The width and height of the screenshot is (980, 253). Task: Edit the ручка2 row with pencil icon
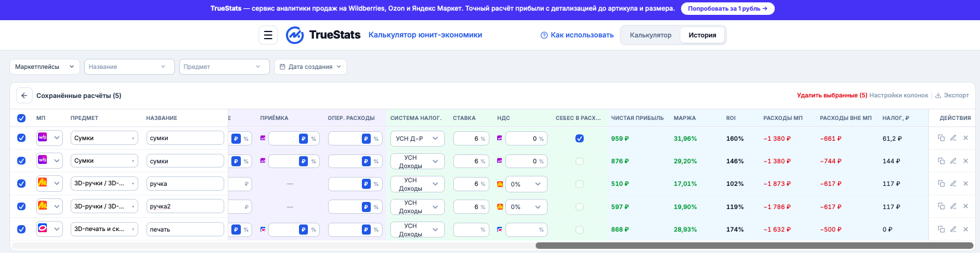953,206
